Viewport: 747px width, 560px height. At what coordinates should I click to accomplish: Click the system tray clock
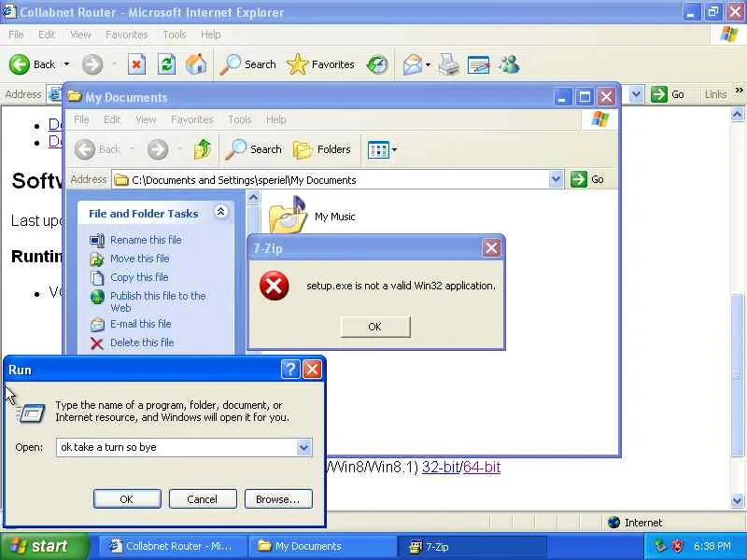pos(712,546)
